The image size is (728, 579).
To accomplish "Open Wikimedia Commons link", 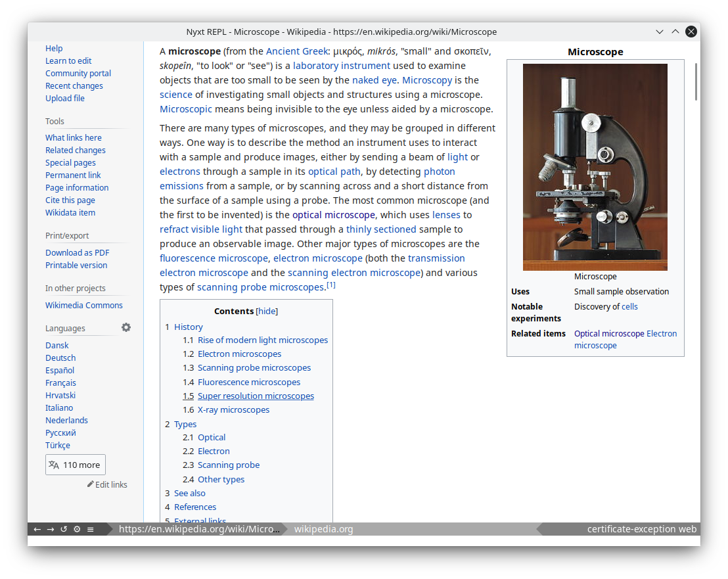I will click(84, 305).
